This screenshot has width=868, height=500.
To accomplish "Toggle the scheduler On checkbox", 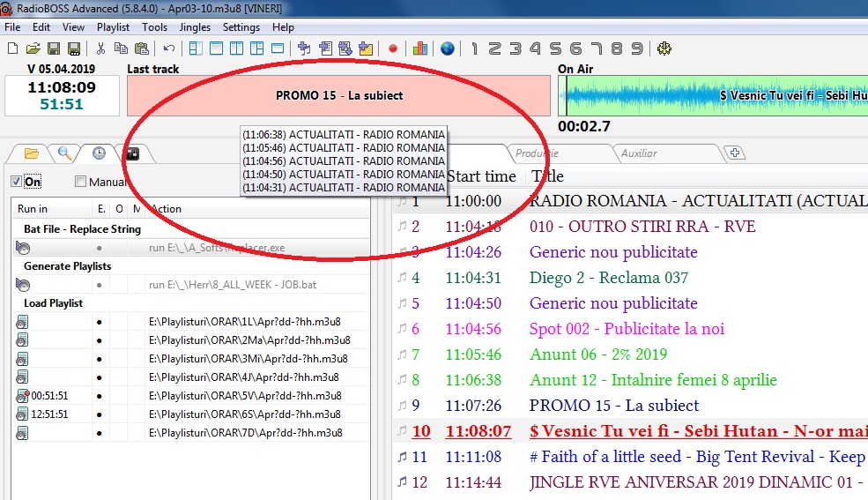I will (17, 182).
